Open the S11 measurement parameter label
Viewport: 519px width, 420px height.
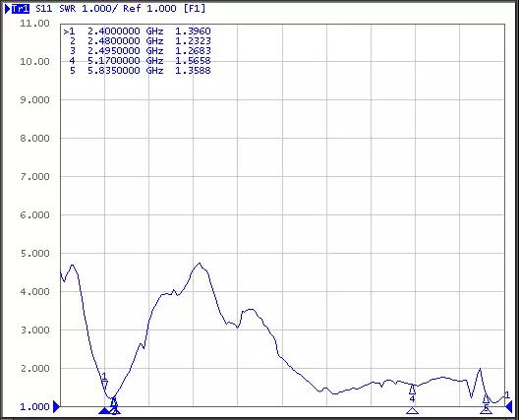pos(44,9)
